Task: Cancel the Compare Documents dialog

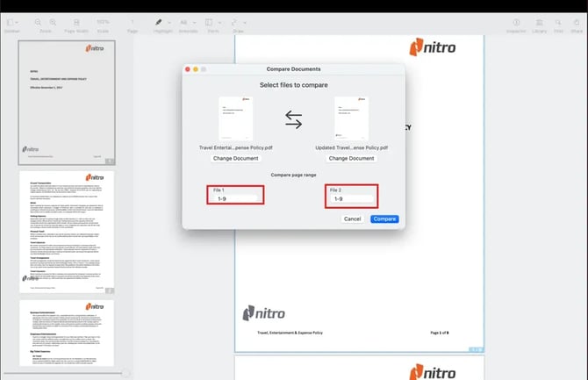Action: click(x=352, y=219)
